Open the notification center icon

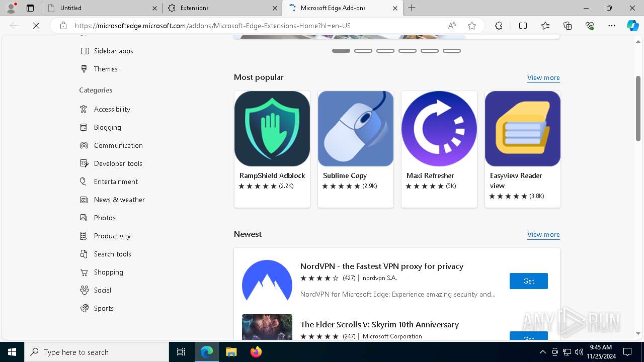(627, 352)
